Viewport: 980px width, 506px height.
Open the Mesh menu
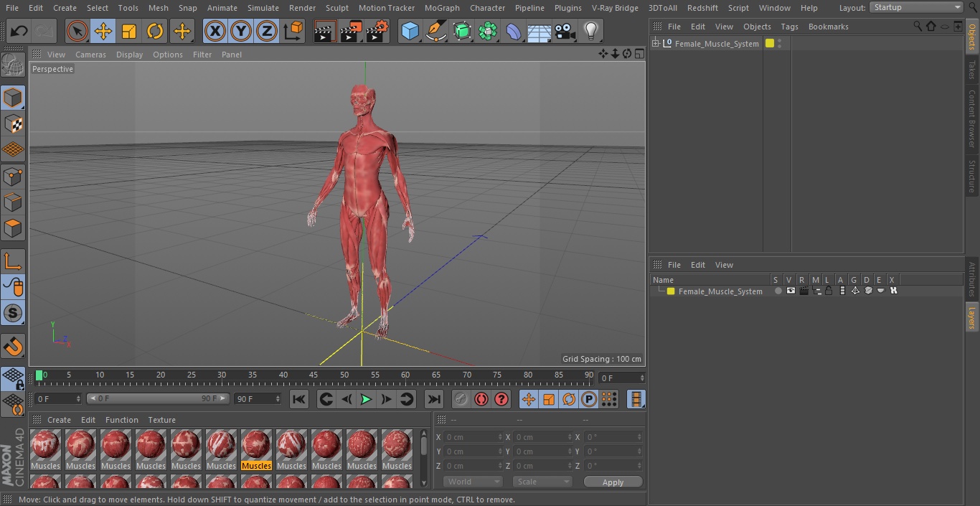(x=159, y=8)
